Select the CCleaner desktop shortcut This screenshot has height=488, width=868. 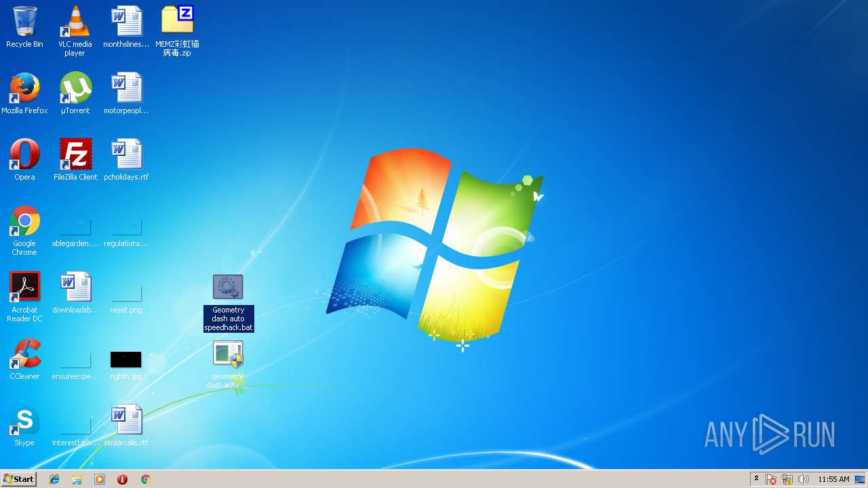pos(24,354)
